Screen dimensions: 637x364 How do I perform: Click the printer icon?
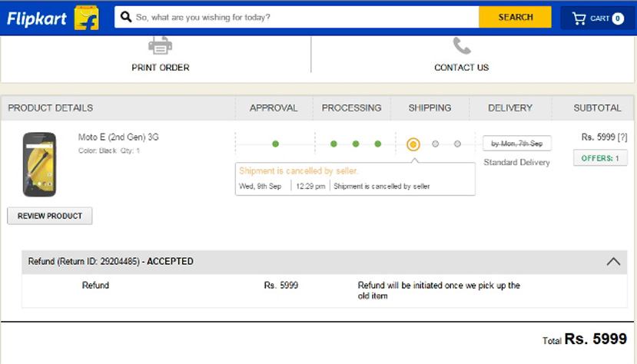[160, 45]
